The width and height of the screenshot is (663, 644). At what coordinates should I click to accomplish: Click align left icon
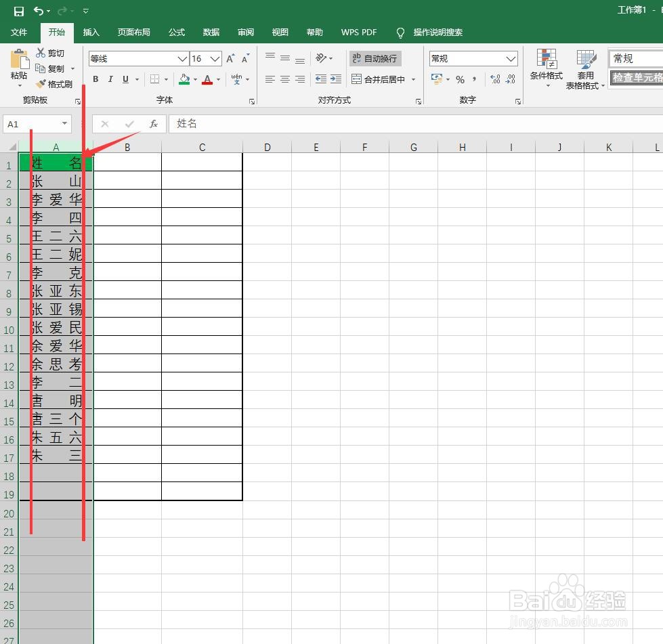click(270, 79)
